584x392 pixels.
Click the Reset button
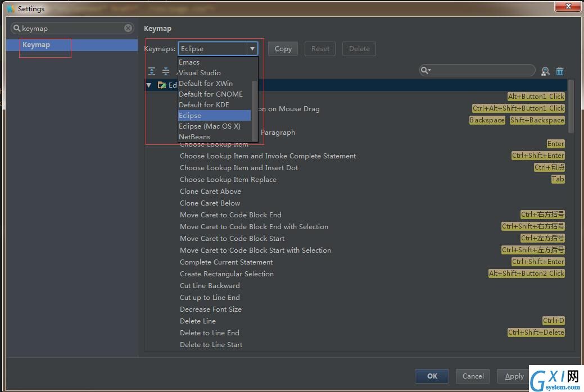(320, 49)
